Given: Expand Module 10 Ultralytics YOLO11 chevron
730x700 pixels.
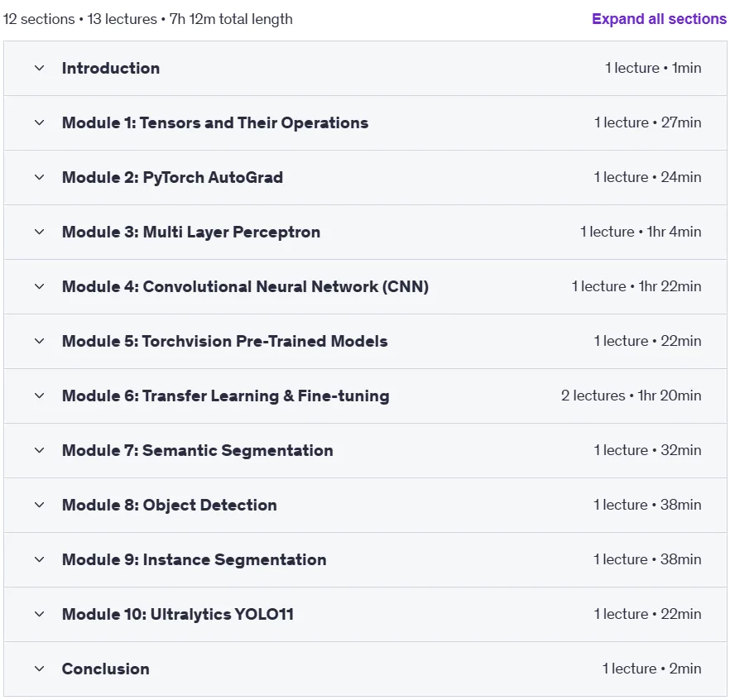Looking at the screenshot, I should [40, 614].
